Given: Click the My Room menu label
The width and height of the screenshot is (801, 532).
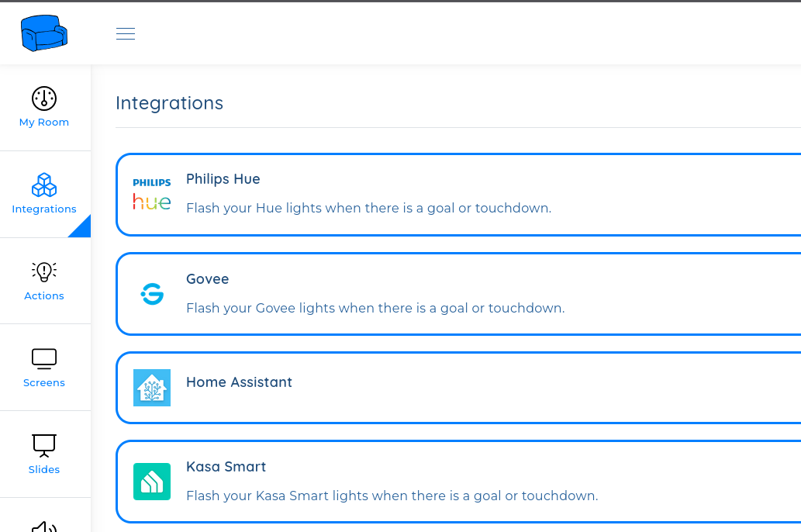Looking at the screenshot, I should coord(44,123).
